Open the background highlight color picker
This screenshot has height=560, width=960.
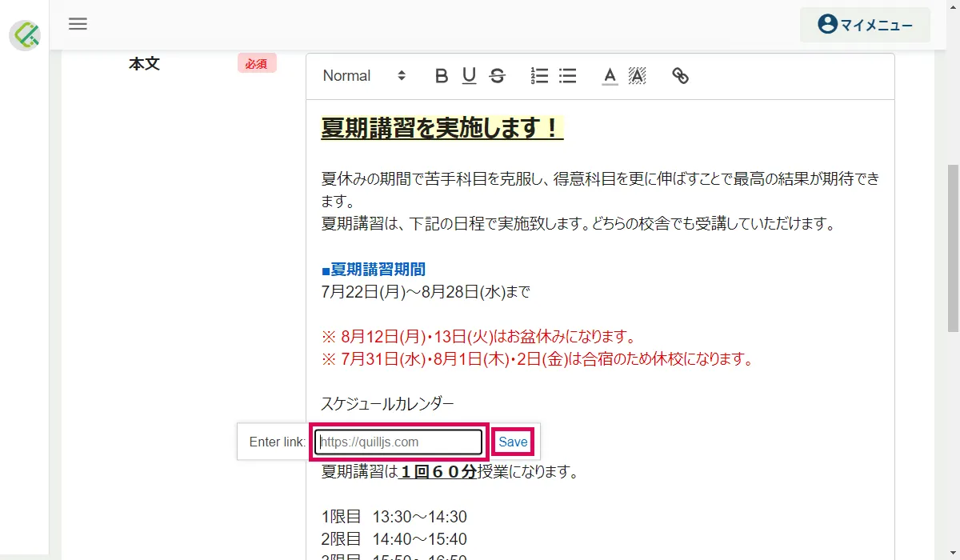[638, 76]
